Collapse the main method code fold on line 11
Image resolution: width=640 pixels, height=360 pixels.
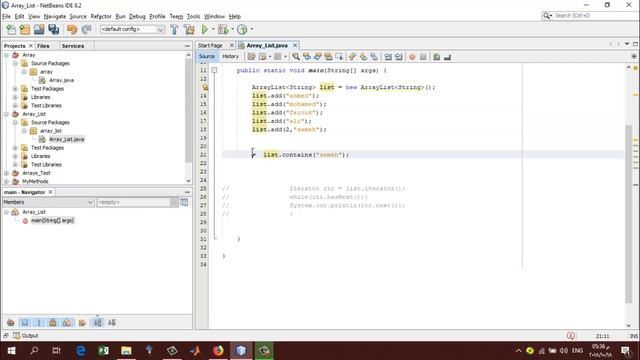214,70
